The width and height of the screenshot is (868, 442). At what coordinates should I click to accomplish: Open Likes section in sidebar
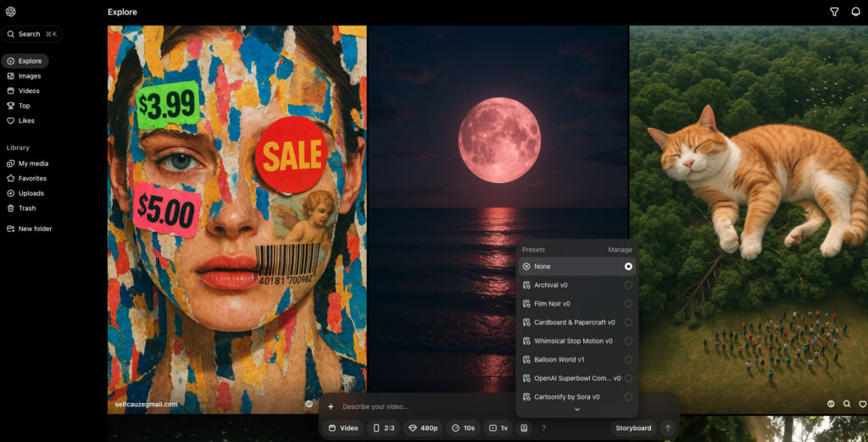(x=21, y=120)
